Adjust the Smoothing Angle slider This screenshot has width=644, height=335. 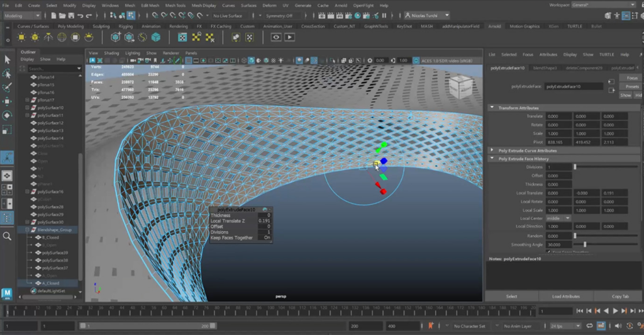(585, 244)
